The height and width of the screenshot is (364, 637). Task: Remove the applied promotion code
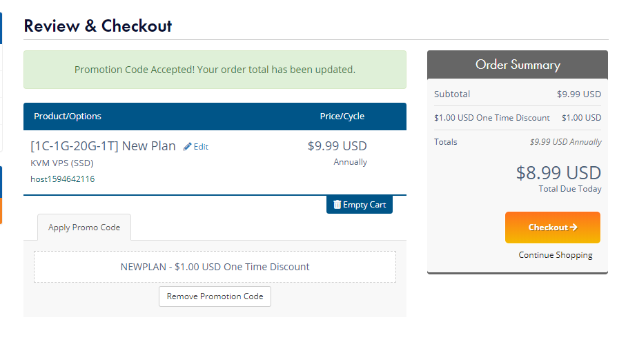pyautogui.click(x=215, y=296)
